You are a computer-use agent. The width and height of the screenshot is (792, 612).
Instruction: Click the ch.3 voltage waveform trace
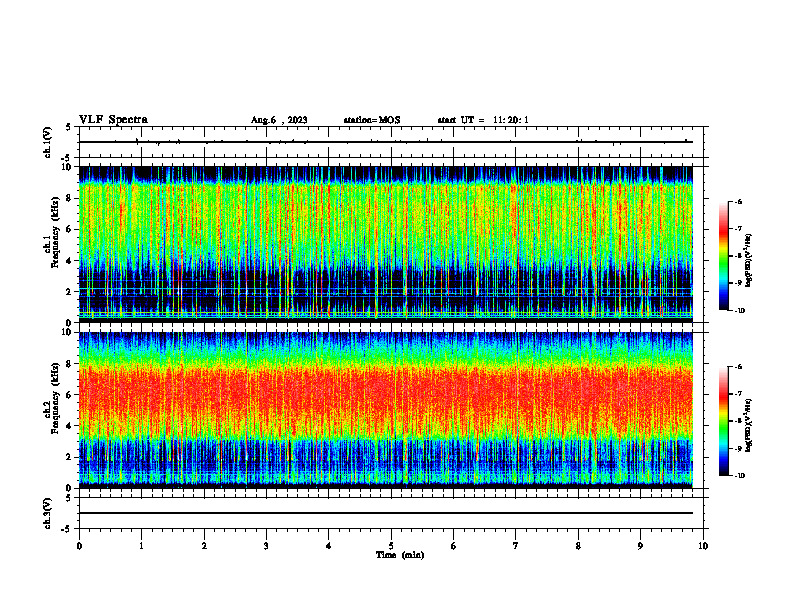[x=386, y=513]
